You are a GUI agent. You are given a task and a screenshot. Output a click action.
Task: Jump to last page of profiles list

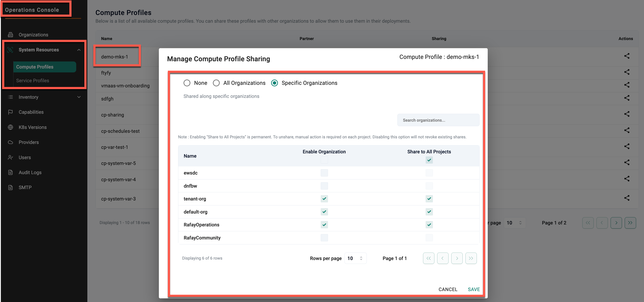tap(630, 223)
